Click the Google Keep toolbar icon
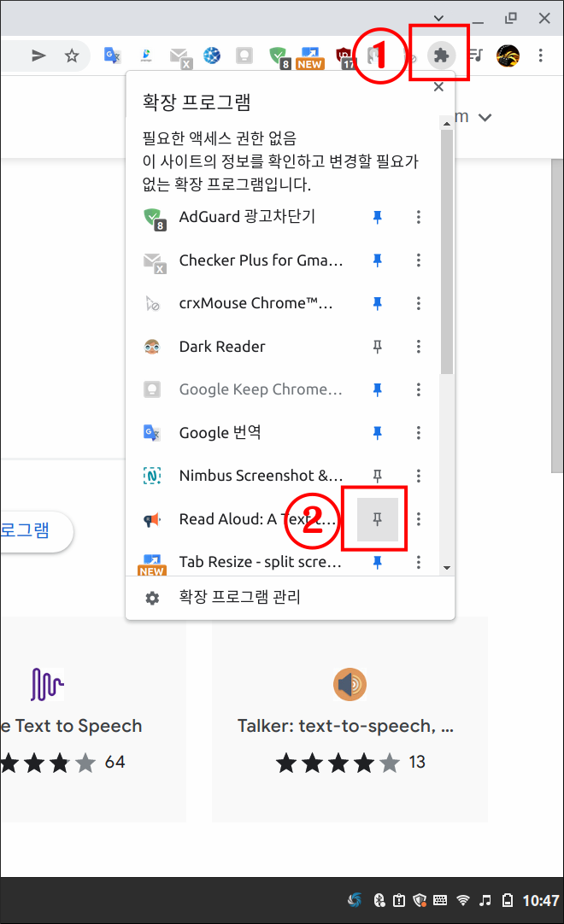Viewport: 564px width, 924px height. [x=244, y=56]
